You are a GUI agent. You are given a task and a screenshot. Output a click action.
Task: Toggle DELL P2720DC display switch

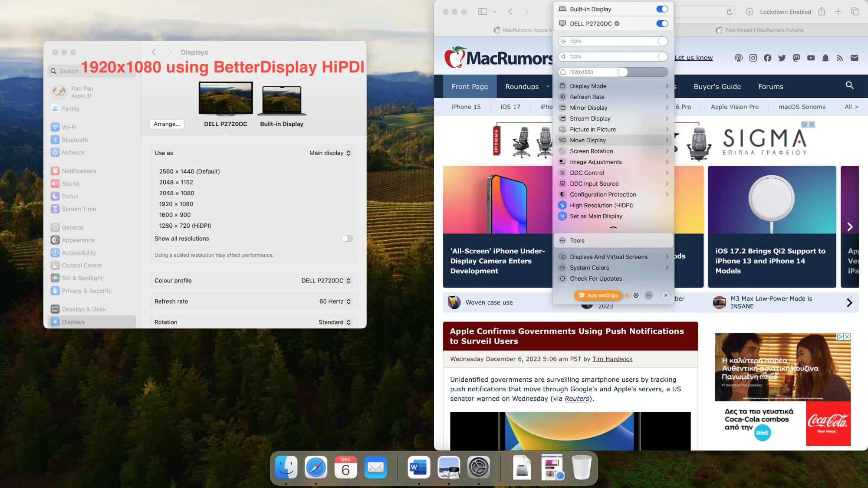[662, 24]
